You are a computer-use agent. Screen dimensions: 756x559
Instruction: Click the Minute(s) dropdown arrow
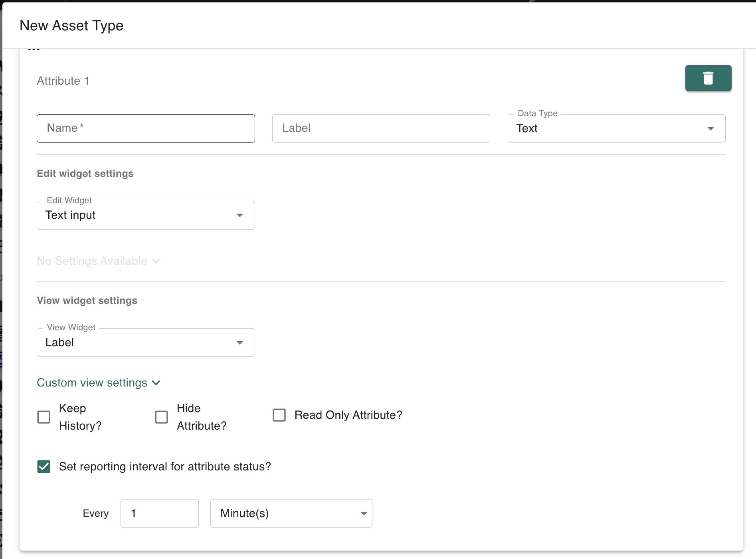coord(363,513)
